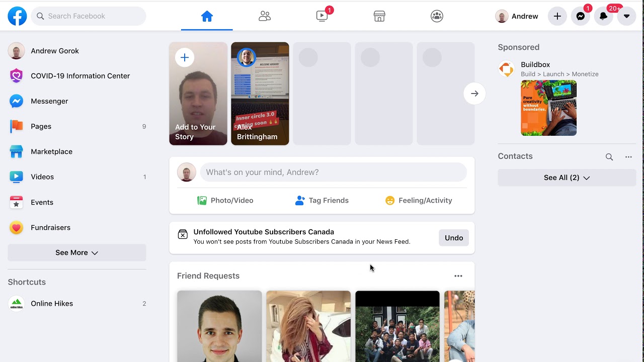Open the Marketplace tab in top navigation
Image resolution: width=644 pixels, height=362 pixels.
pyautogui.click(x=379, y=16)
